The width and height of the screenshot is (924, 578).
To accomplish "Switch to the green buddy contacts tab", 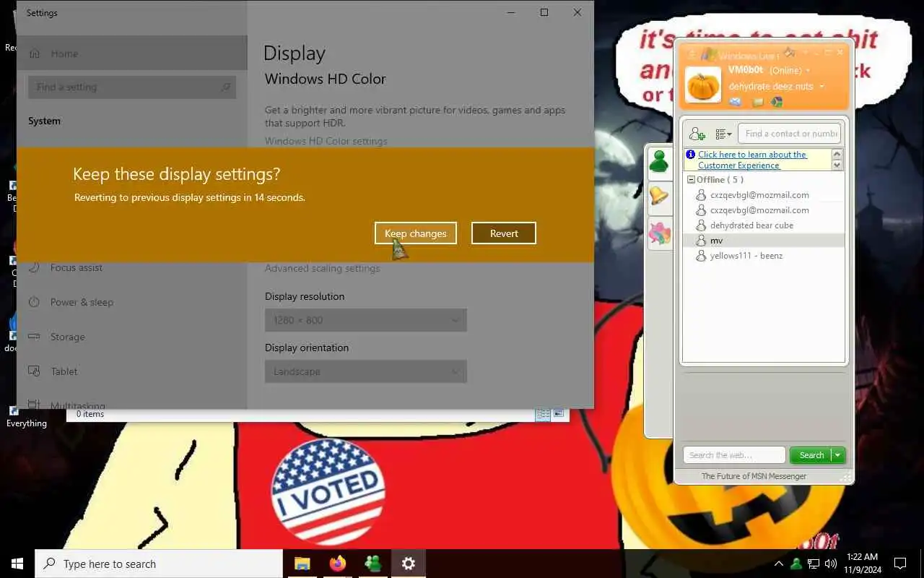I will click(x=659, y=162).
